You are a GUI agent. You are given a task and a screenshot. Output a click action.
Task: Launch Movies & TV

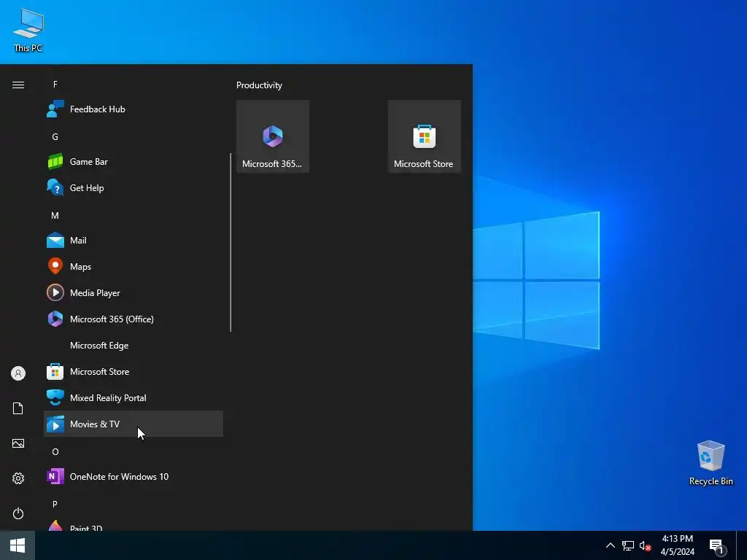133,424
